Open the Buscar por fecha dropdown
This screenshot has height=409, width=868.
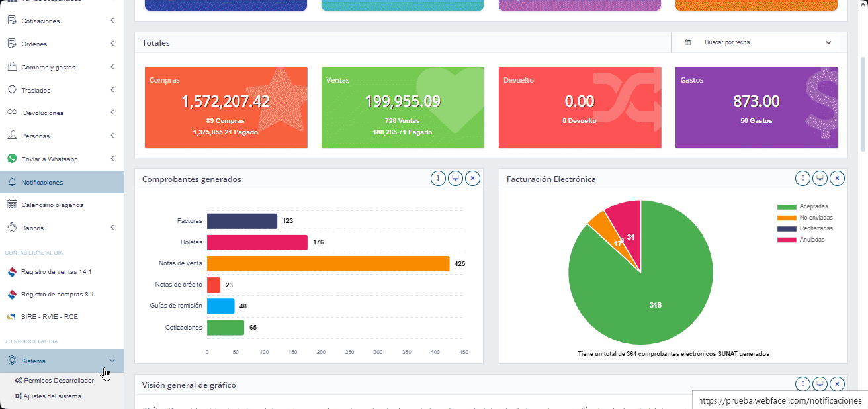pyautogui.click(x=758, y=42)
